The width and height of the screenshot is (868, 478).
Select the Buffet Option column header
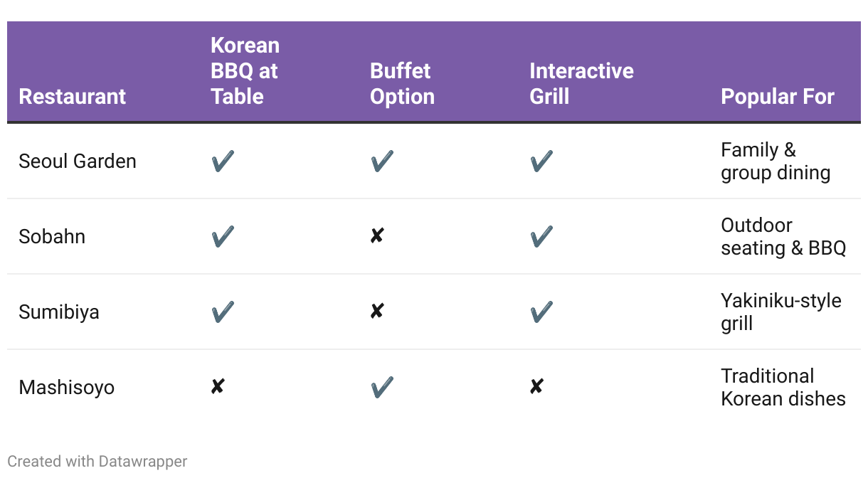pos(402,84)
